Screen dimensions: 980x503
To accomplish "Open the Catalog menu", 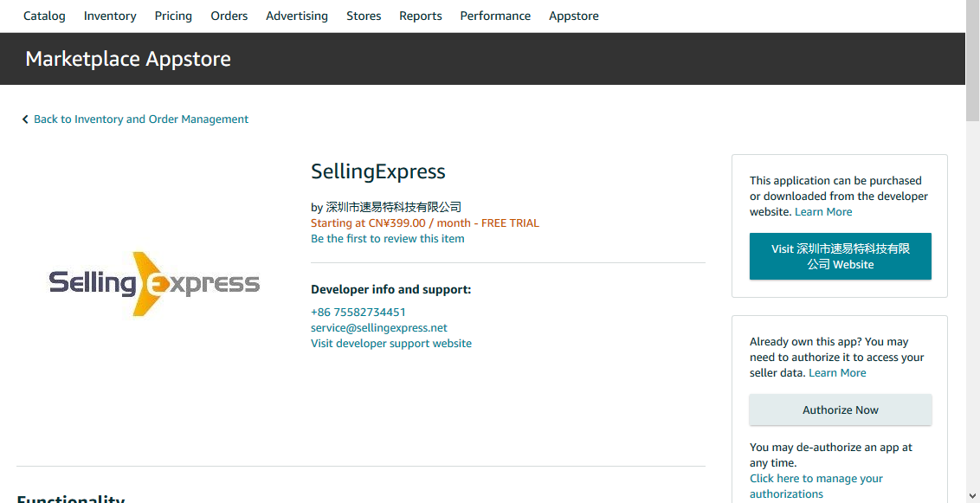I will (x=44, y=16).
